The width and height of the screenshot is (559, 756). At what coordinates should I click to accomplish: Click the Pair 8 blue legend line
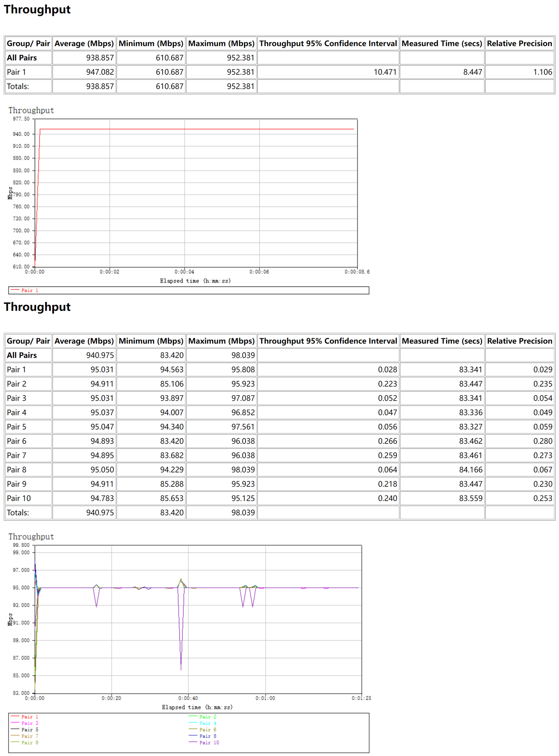click(x=193, y=736)
